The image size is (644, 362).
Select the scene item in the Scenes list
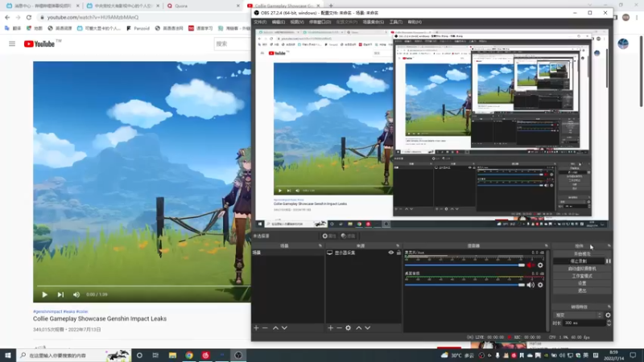click(x=288, y=253)
